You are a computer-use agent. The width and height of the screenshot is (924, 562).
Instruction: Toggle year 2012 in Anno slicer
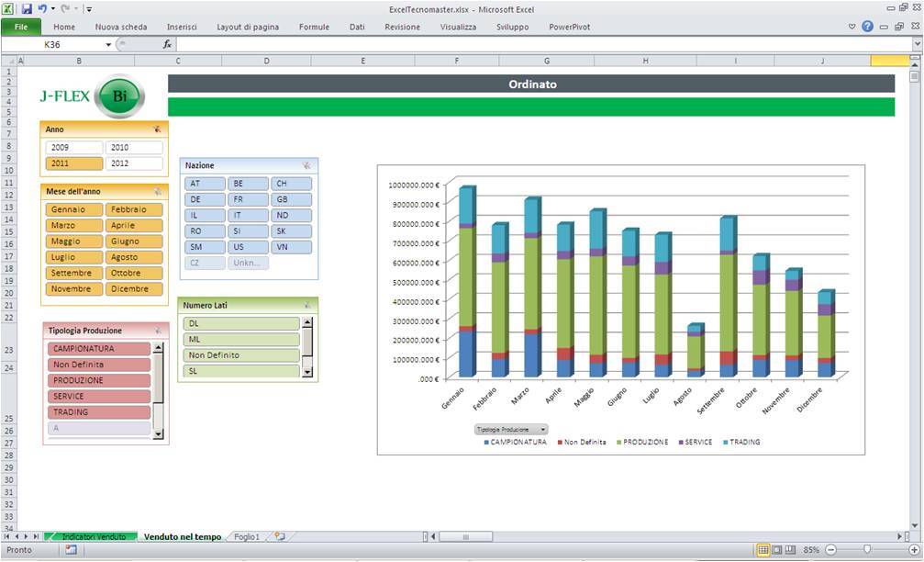(x=134, y=163)
